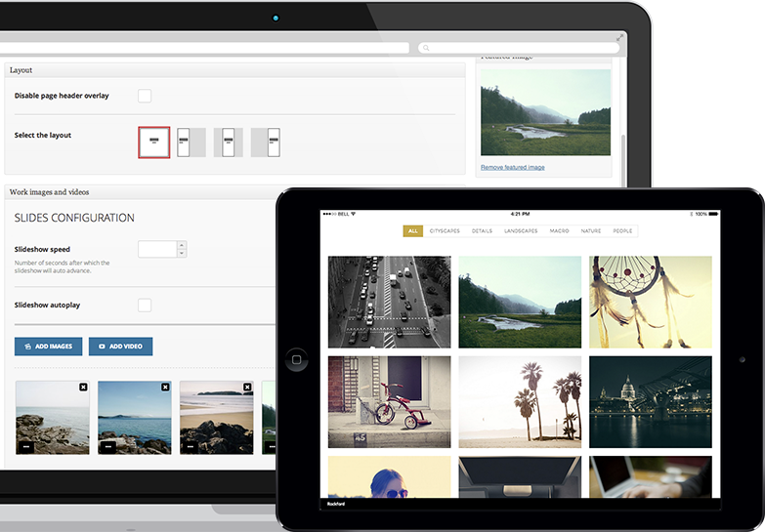Select the sandy beach slide thumbnail
This screenshot has height=532, width=765.
217,418
